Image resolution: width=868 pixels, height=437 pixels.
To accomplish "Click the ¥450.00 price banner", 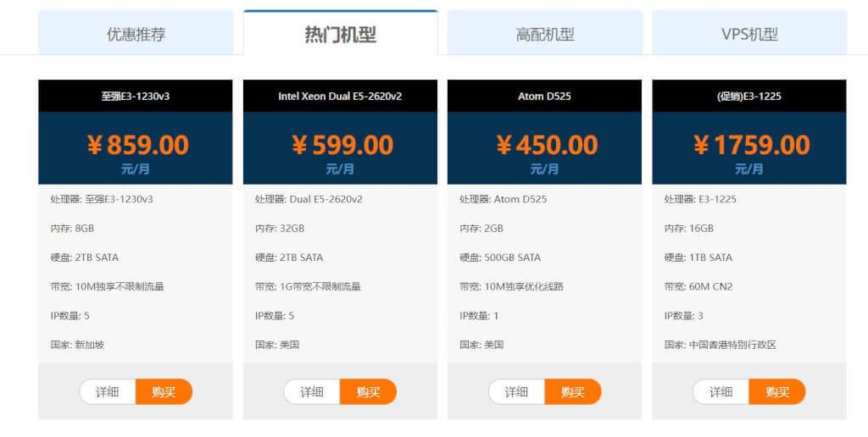I will 545,148.
